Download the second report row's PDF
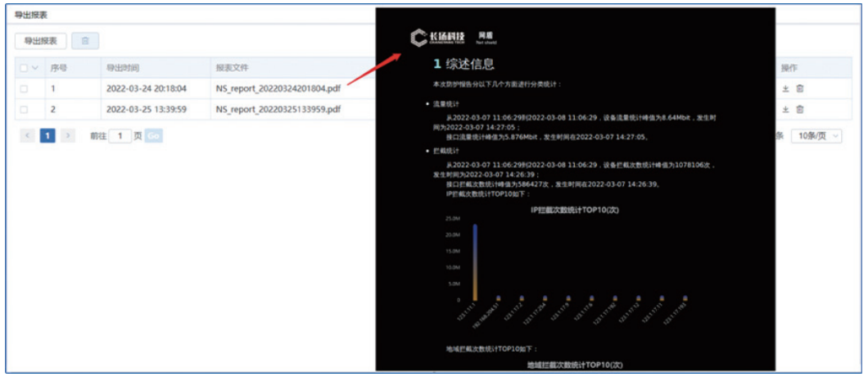Image resolution: width=868 pixels, height=377 pixels. (x=786, y=109)
